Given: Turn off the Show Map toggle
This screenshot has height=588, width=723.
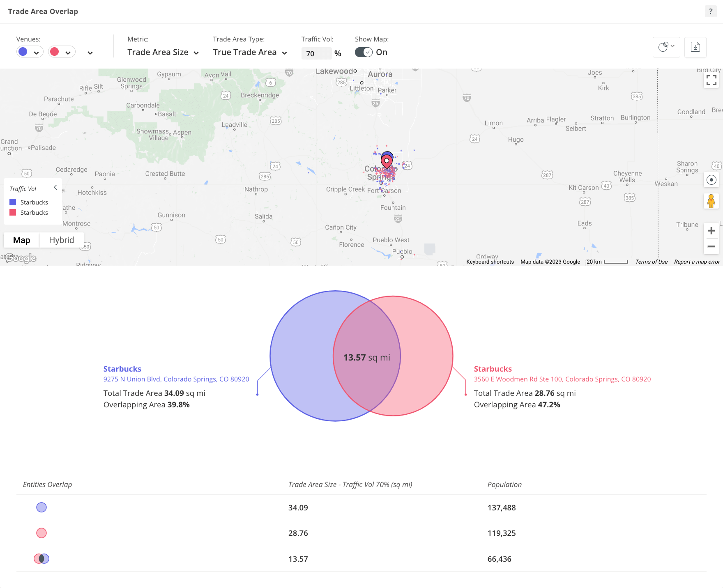Looking at the screenshot, I should (363, 52).
